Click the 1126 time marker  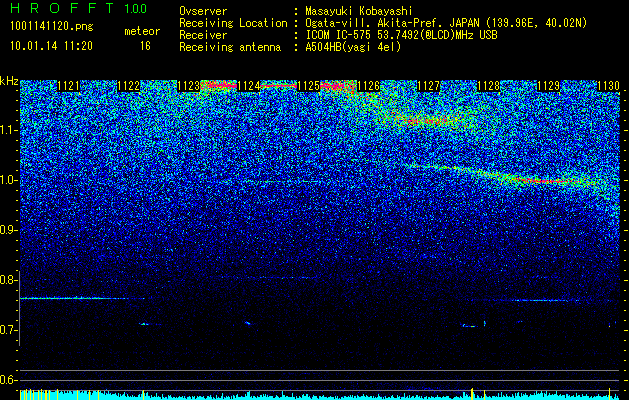(x=369, y=86)
